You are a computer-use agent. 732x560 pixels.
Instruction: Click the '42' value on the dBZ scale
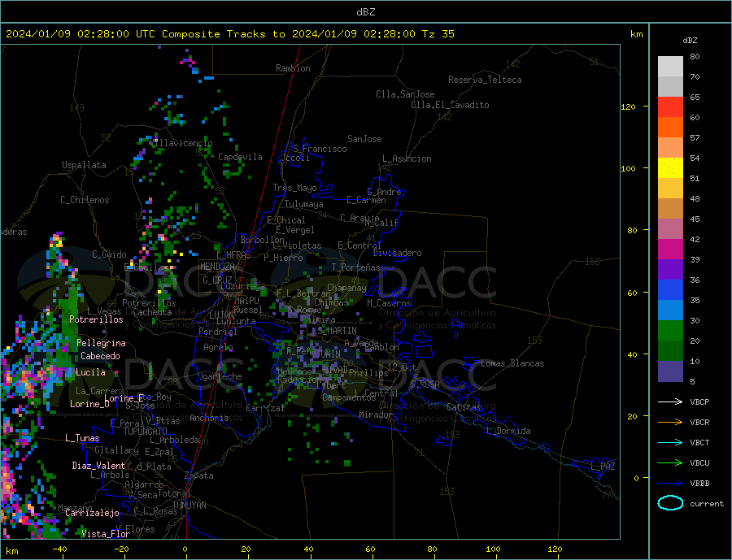(695, 240)
